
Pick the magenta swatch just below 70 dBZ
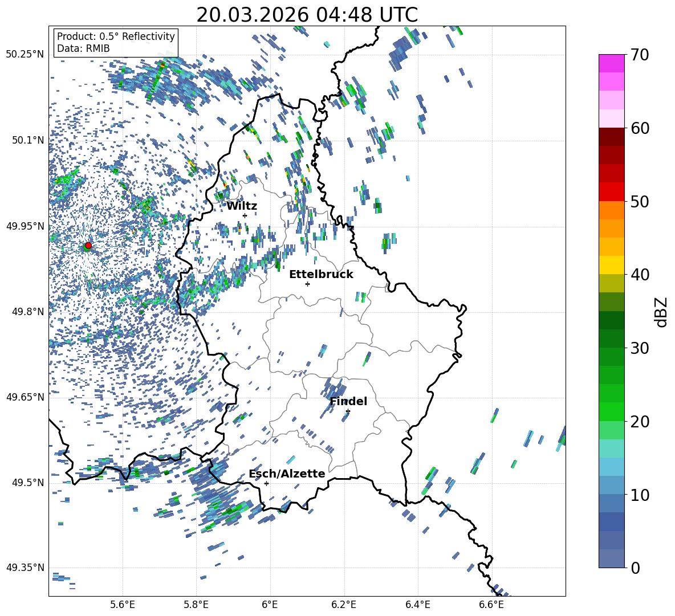coord(612,63)
